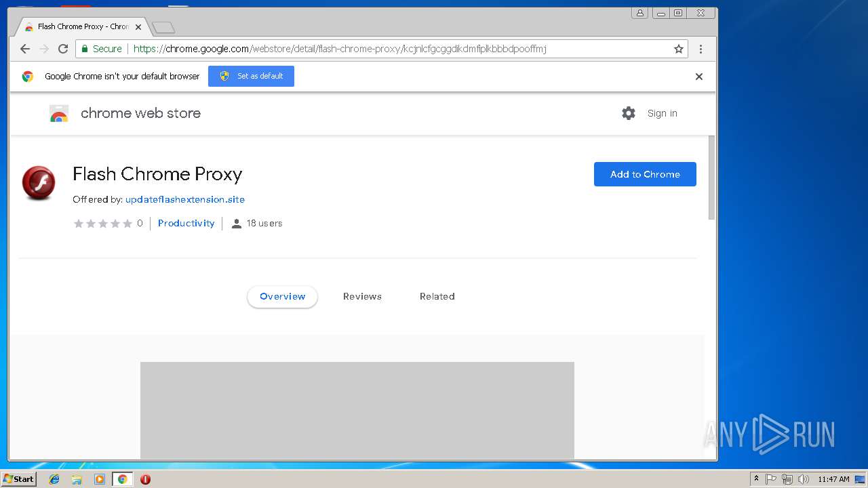Switch to the Related tab
Viewport: 868px width, 488px height.
pyautogui.click(x=437, y=296)
